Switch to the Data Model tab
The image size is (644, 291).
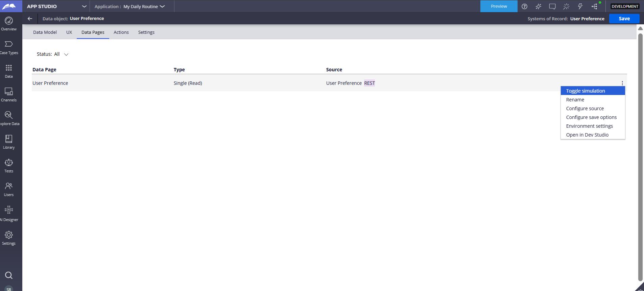(45, 32)
